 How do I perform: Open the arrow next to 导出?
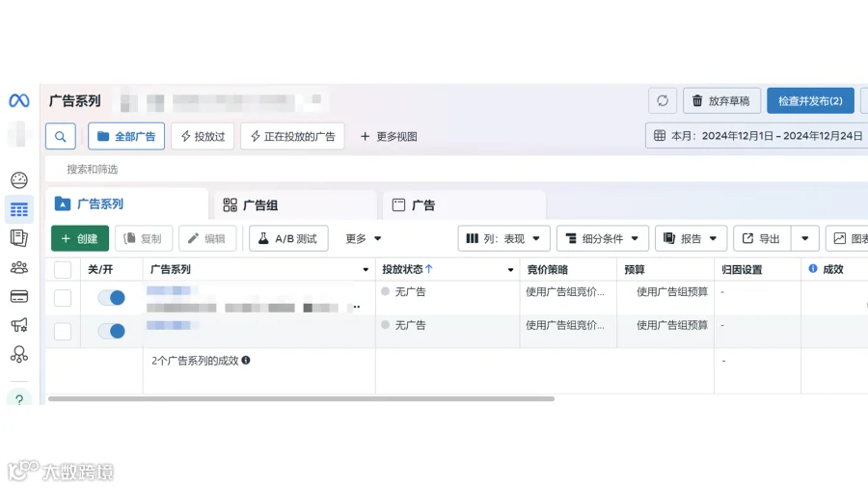[x=805, y=238]
